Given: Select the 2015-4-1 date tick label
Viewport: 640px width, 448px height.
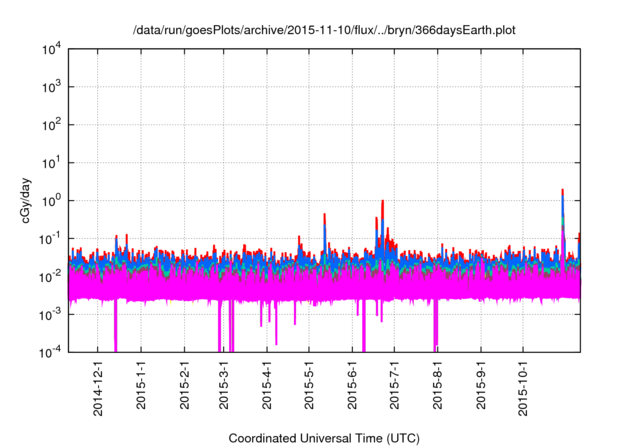Looking at the screenshot, I should [x=268, y=390].
